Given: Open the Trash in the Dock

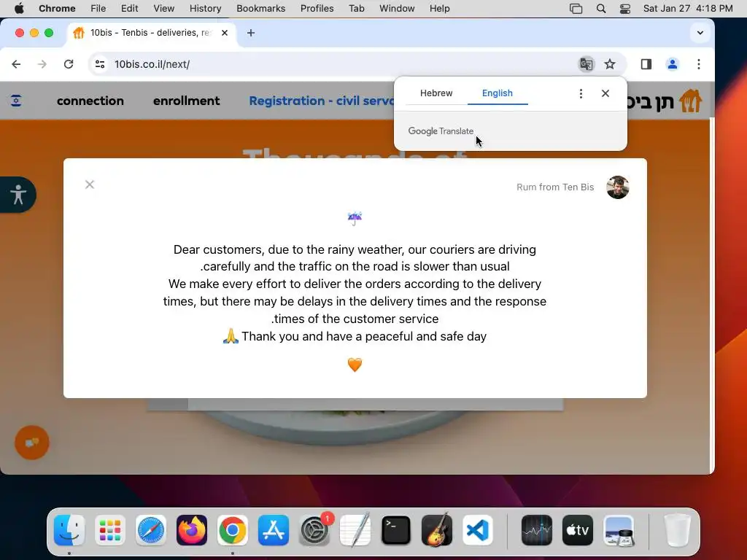Looking at the screenshot, I should tap(677, 530).
